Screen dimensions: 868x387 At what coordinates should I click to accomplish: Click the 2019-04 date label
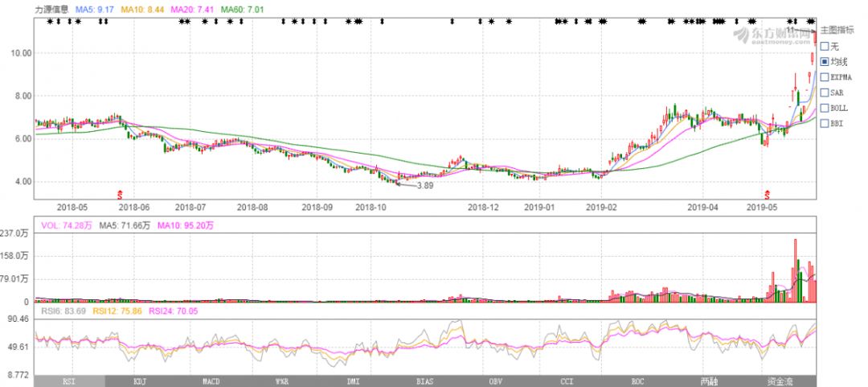pos(703,208)
